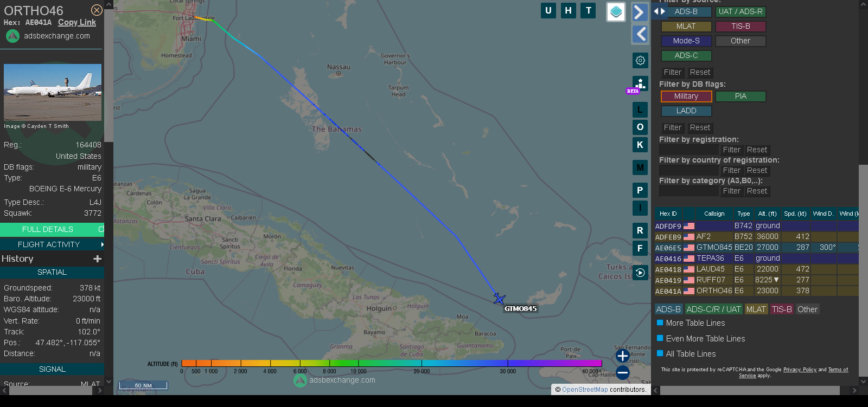868x407 pixels.
Task: Open the BETA statistics icon
Action: [640, 85]
